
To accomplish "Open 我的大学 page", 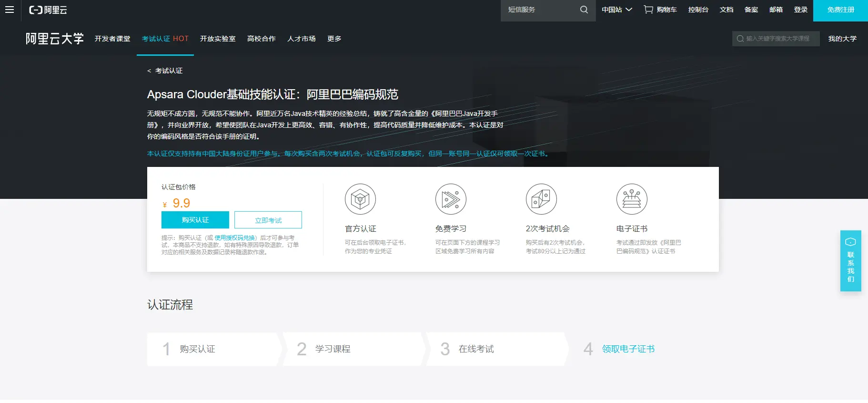I will (x=842, y=39).
